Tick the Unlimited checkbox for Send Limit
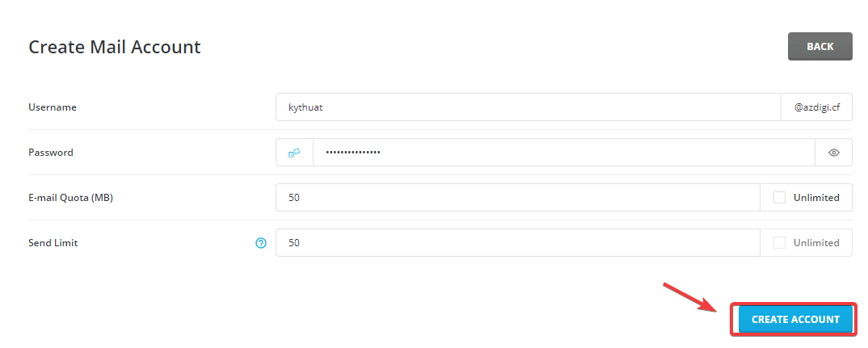The image size is (868, 348). pyautogui.click(x=779, y=242)
